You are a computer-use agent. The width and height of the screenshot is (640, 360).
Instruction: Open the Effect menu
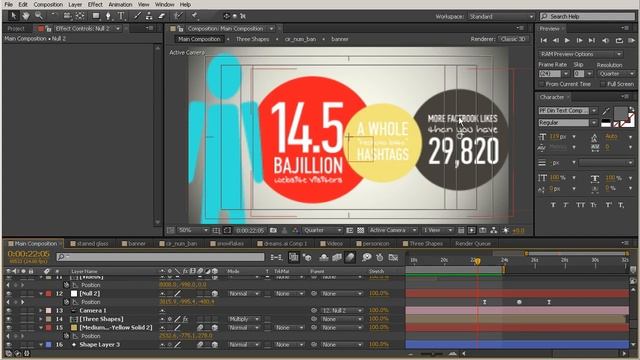95,4
